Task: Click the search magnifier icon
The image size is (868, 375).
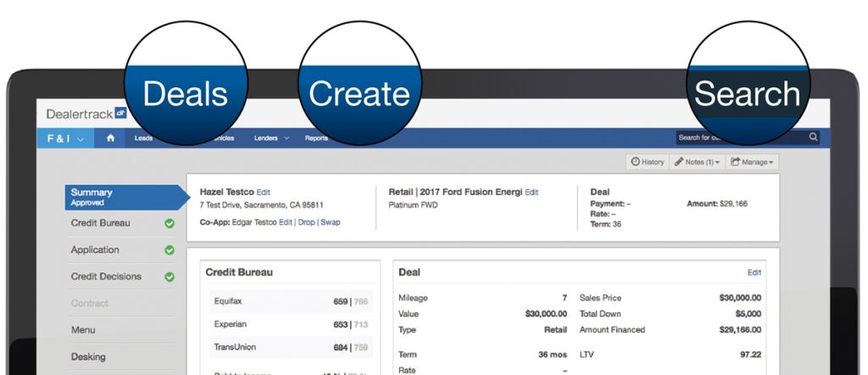Action: pos(813,137)
